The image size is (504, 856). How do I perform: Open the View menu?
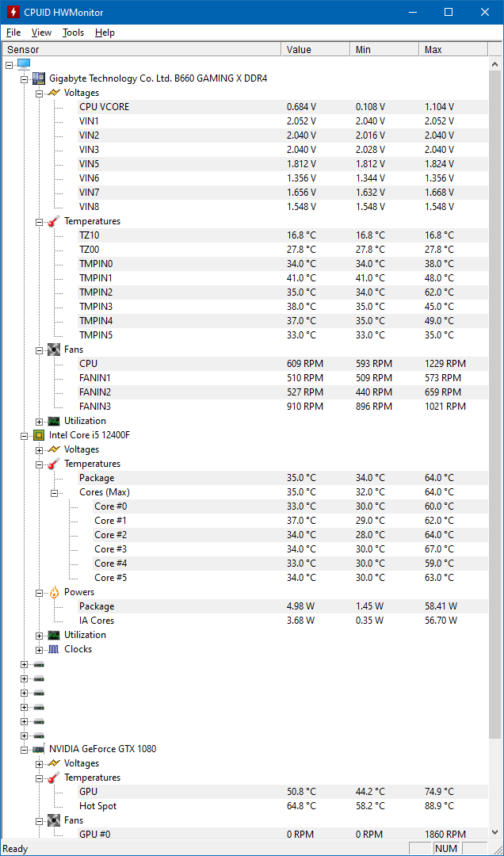(x=41, y=32)
